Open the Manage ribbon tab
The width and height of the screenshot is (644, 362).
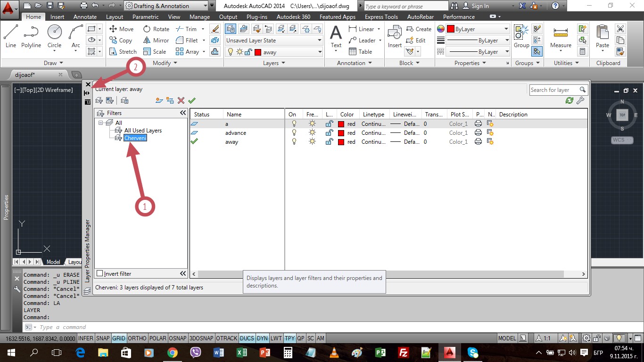click(199, 17)
